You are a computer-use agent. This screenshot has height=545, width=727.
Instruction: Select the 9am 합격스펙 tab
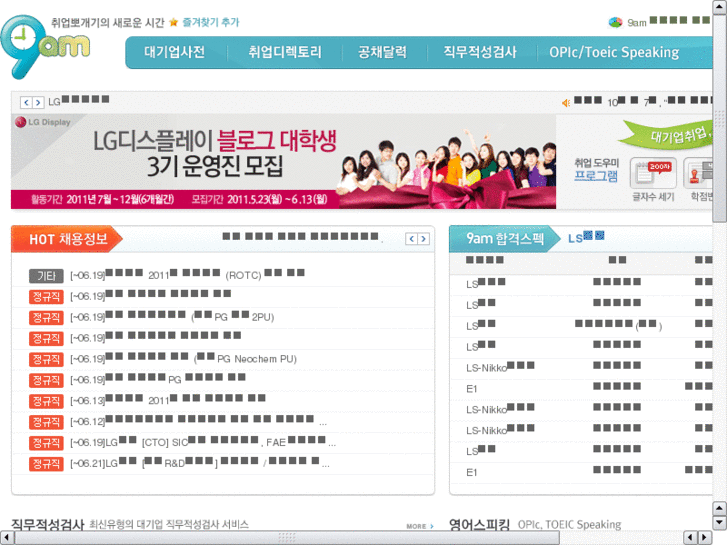click(504, 239)
